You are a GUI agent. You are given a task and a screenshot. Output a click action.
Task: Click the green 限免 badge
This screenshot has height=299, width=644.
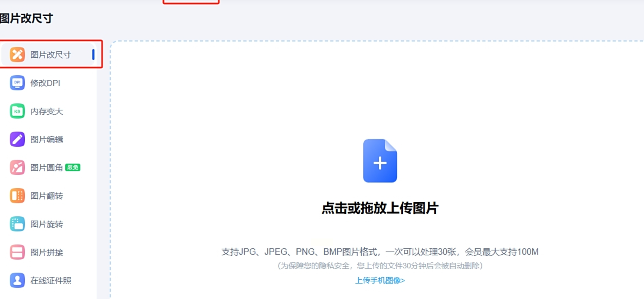[73, 167]
